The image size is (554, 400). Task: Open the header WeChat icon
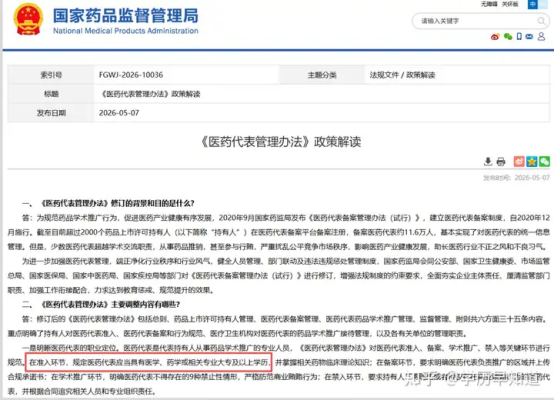point(508,36)
